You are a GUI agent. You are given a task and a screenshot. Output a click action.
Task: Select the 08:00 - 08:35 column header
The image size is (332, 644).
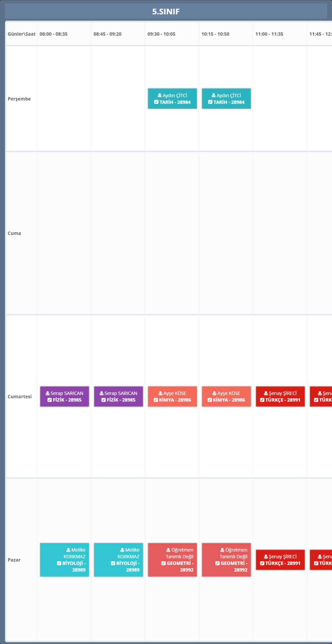54,34
